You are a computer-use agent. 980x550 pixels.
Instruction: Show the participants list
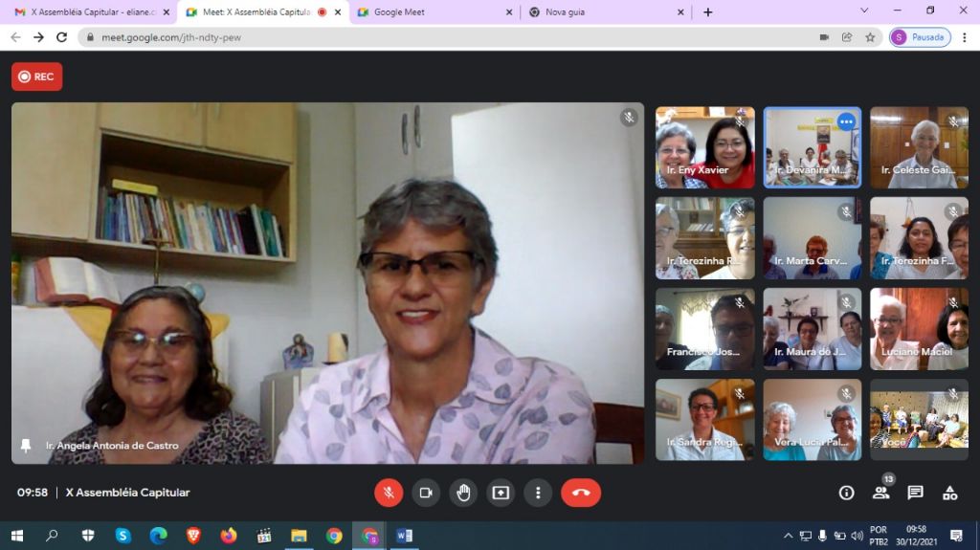[x=880, y=493]
